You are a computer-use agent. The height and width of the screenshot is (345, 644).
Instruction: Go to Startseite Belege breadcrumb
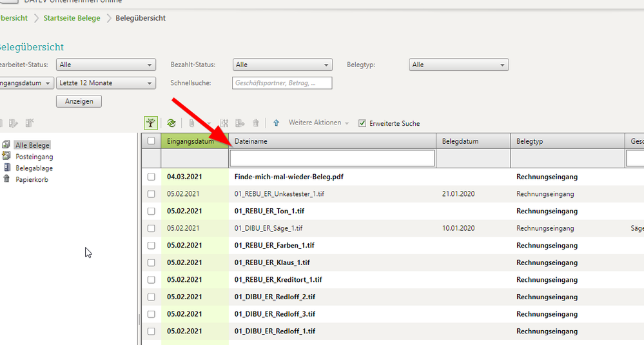(72, 18)
